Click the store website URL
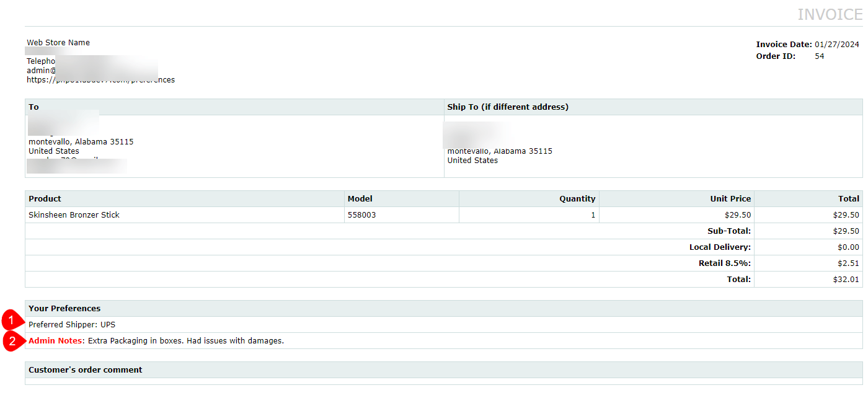Screen dimensions: 868x398 coord(100,80)
